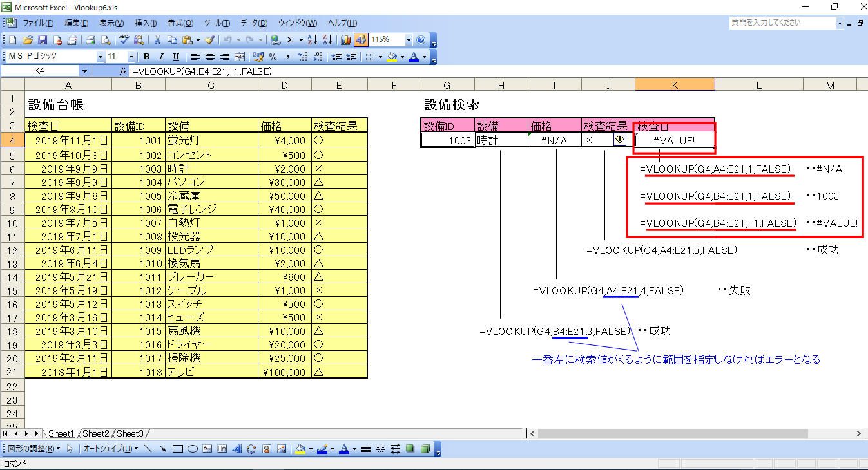The height and width of the screenshot is (470, 868).
Task: Sort descending with the Z-A icon
Action: point(327,40)
